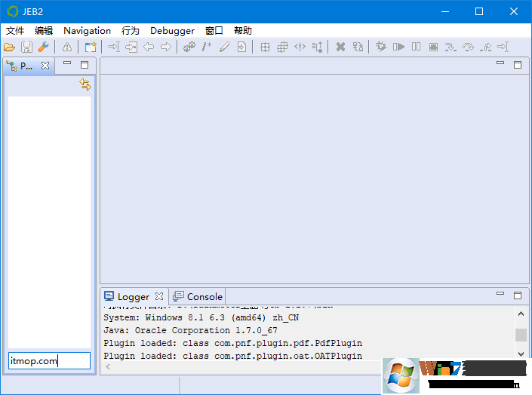532x395 pixels.
Task: Click the open file folder icon
Action: 11,47
